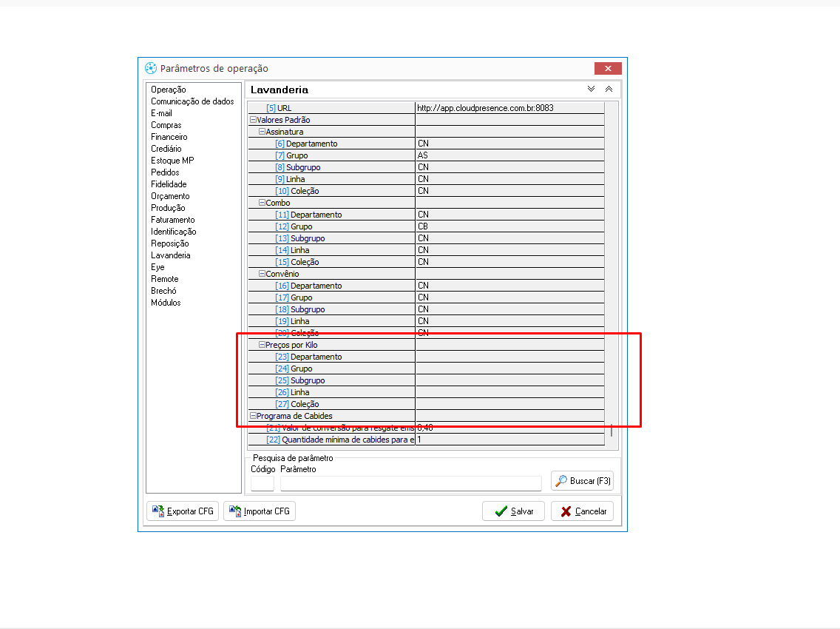Select Comunicação de dados category
The image size is (840, 629).
pos(192,101)
